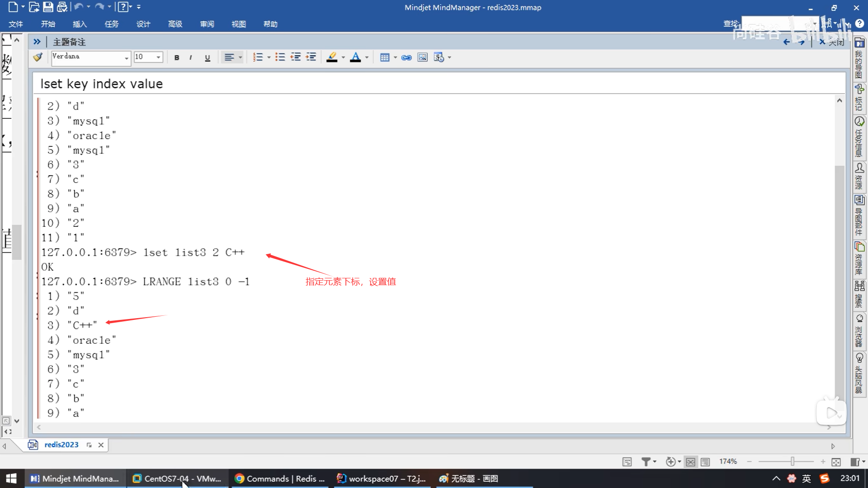Expand the insert table dropdown arrow

395,57
